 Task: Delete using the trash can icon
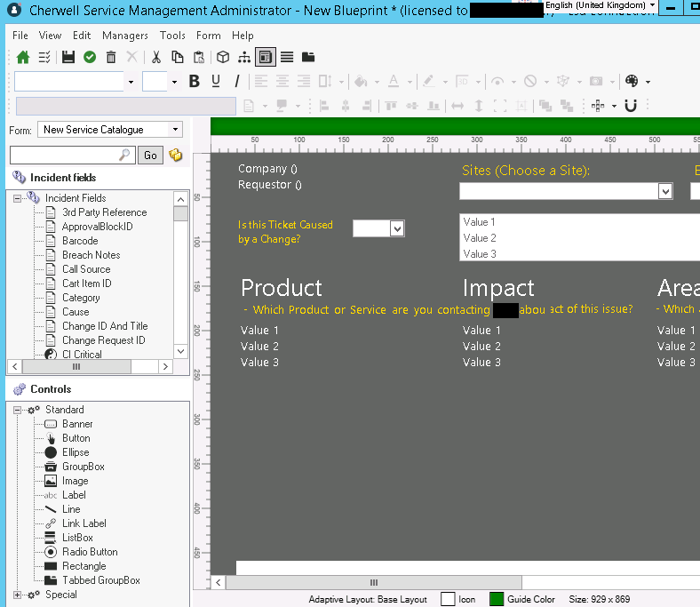pyautogui.click(x=111, y=58)
